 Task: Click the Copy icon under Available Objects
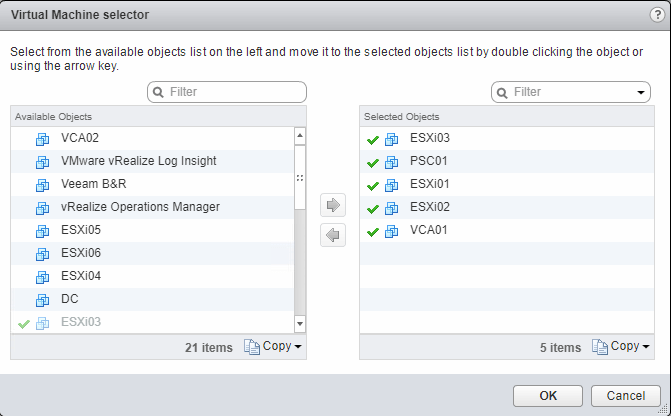click(x=252, y=347)
